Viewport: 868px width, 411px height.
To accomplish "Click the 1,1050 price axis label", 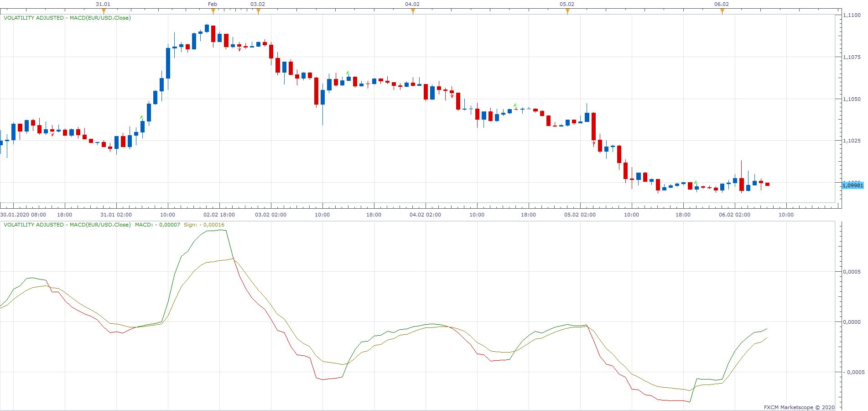I will [852, 99].
